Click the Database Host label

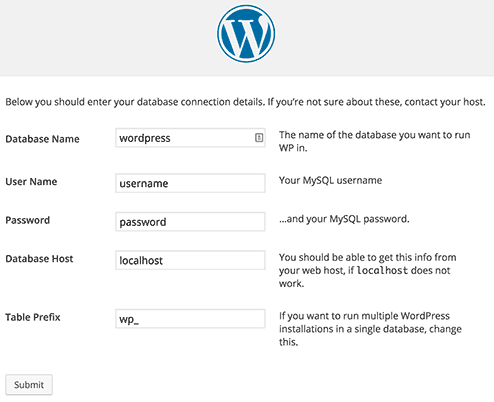tap(39, 259)
